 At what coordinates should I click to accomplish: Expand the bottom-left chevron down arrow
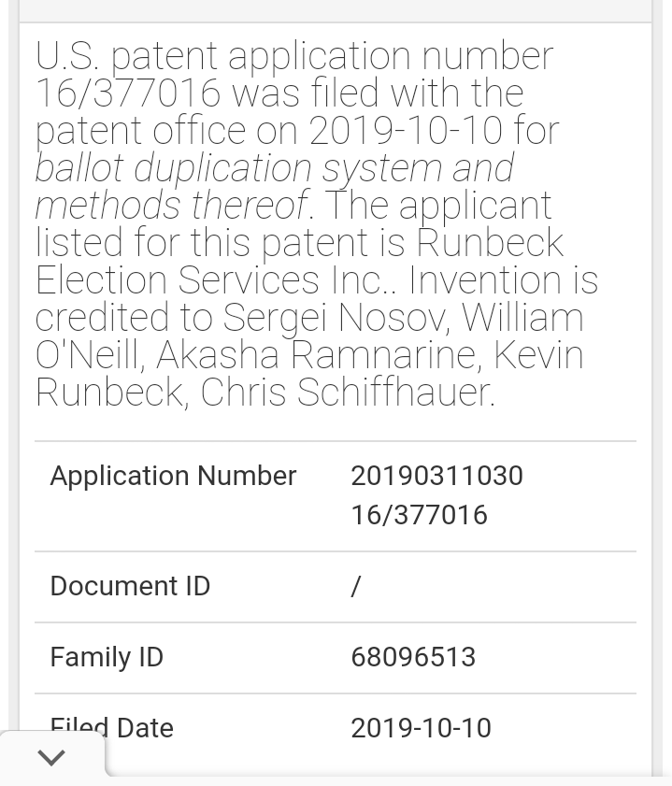[51, 757]
